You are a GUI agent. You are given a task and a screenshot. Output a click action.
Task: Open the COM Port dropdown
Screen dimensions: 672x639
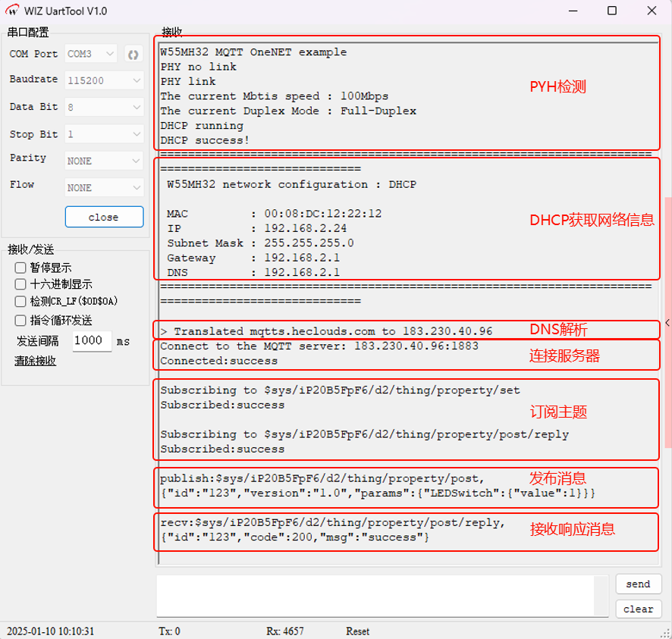click(91, 54)
